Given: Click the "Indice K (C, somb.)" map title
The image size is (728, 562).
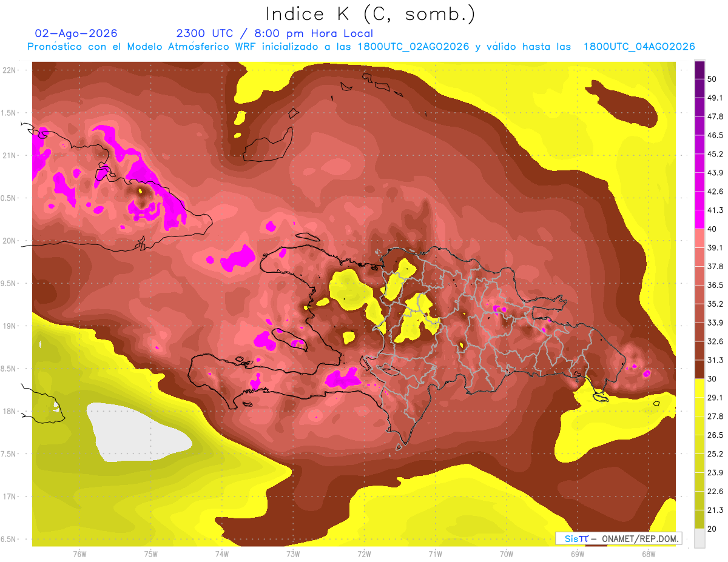Looking at the screenshot, I should (370, 14).
